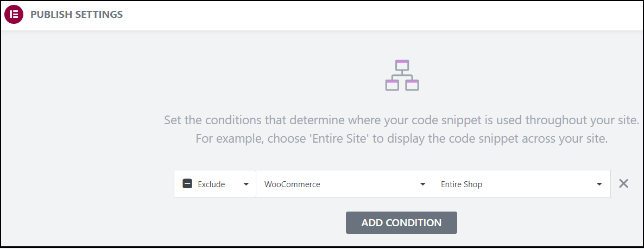The image size is (644, 249).
Task: Click the PUBLISH SETTINGS heading
Action: tap(77, 15)
